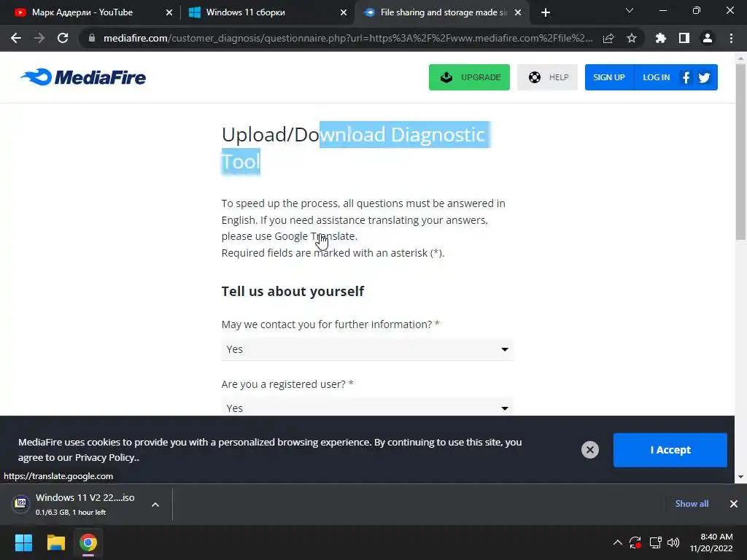Go back to the previous page
This screenshot has height=560, width=747.
click(x=16, y=38)
